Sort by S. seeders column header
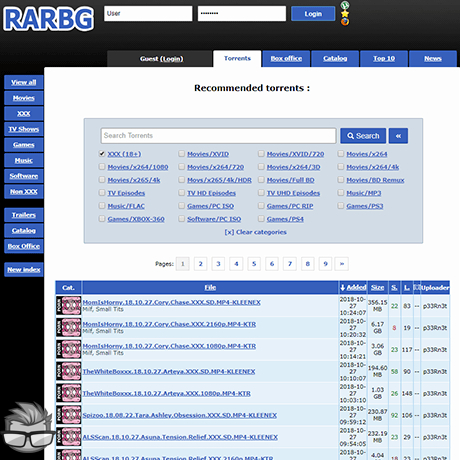This screenshot has height=460, width=460. point(394,287)
